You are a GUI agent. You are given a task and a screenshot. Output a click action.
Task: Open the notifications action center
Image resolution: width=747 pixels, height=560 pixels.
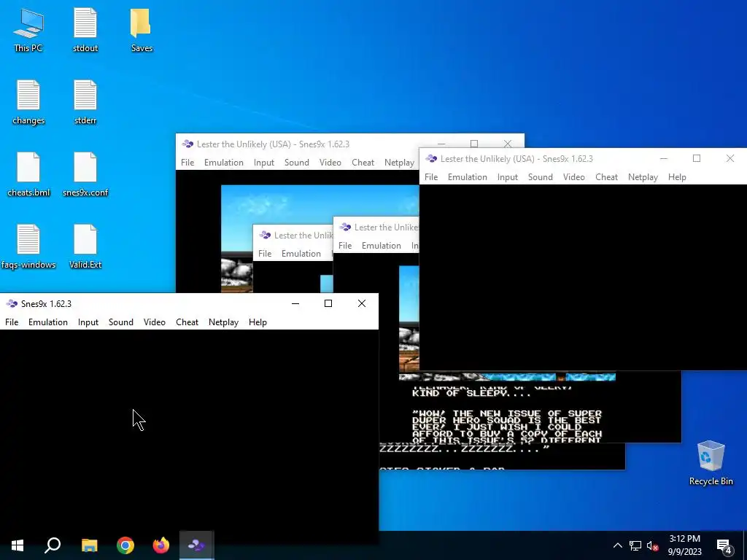724,545
